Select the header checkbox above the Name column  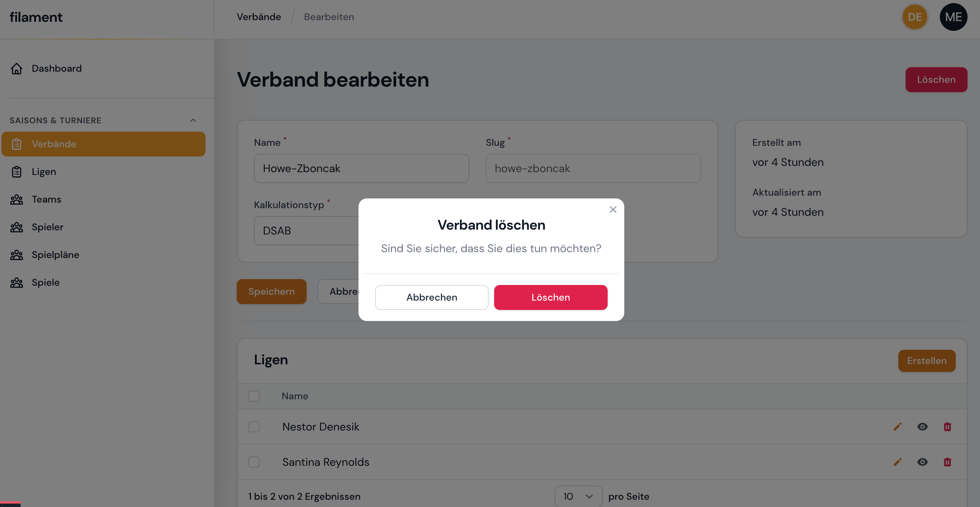pyautogui.click(x=254, y=396)
